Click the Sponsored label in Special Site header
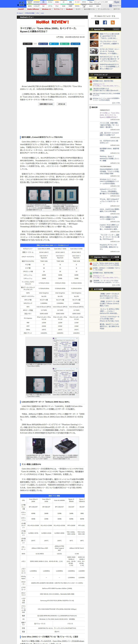This screenshot has height=644, width=138. click(x=116, y=29)
